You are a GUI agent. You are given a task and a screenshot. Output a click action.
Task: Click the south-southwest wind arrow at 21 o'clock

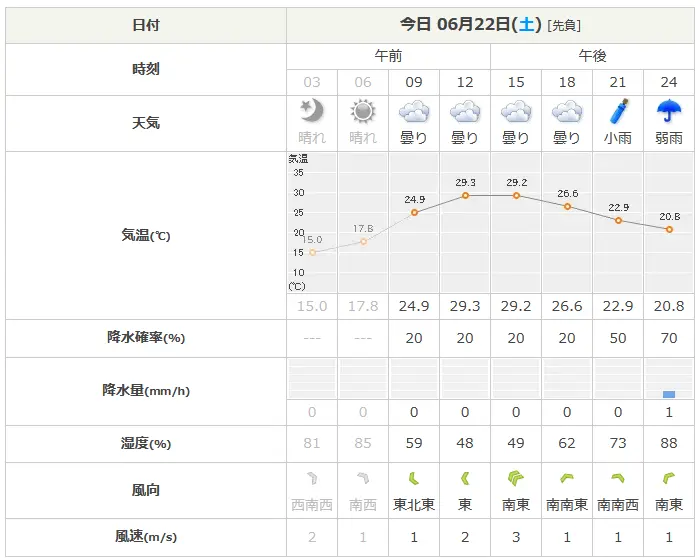[618, 479]
